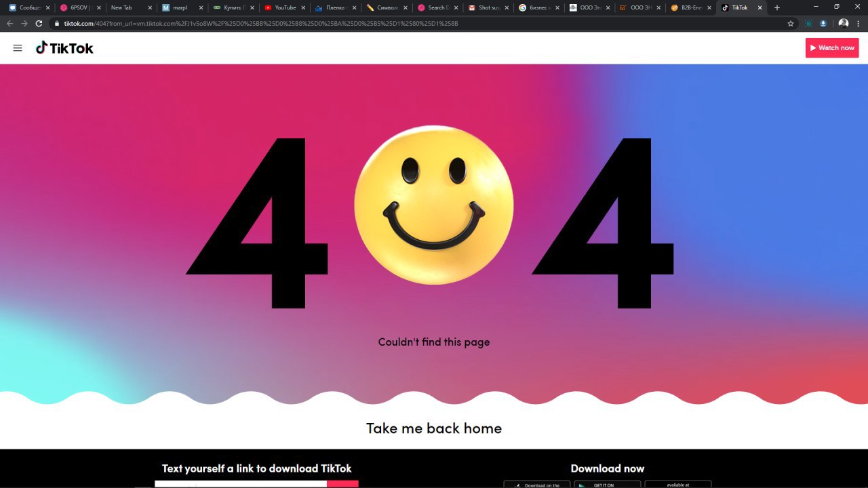This screenshot has width=868, height=488.
Task: Click the Download now heading
Action: tap(608, 468)
